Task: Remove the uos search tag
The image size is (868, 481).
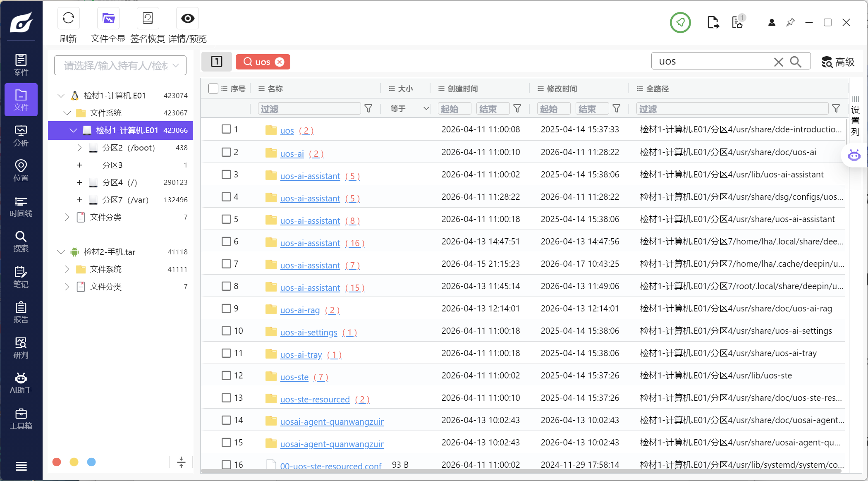Action: point(280,62)
